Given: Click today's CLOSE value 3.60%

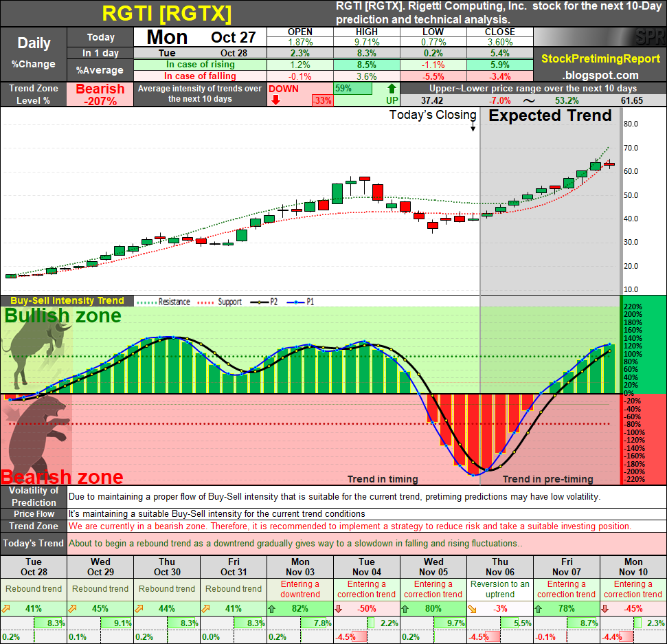Looking at the screenshot, I should tap(500, 42).
